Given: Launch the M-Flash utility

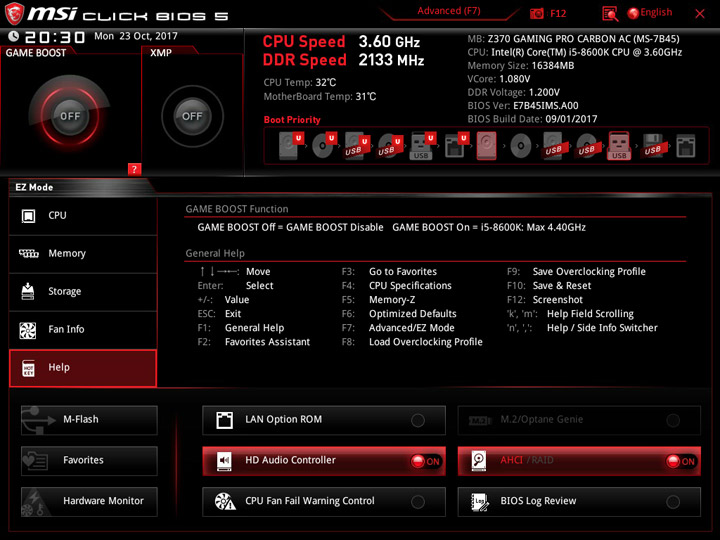Looking at the screenshot, I should (89, 420).
